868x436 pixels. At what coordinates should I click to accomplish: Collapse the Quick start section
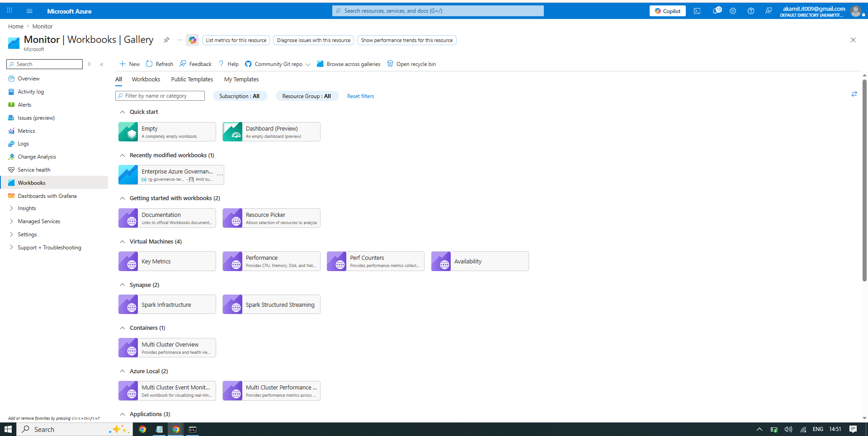click(x=123, y=112)
